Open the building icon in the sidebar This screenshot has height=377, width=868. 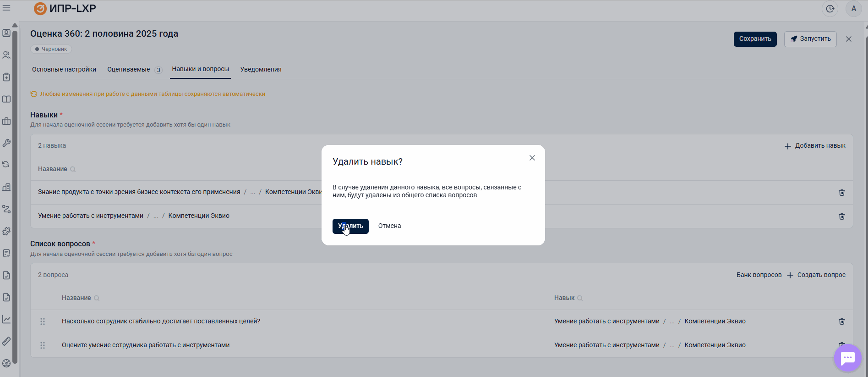[x=6, y=187]
